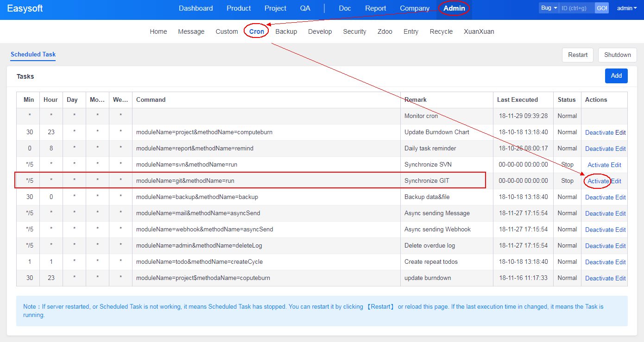Expand the admin user menu

point(626,8)
